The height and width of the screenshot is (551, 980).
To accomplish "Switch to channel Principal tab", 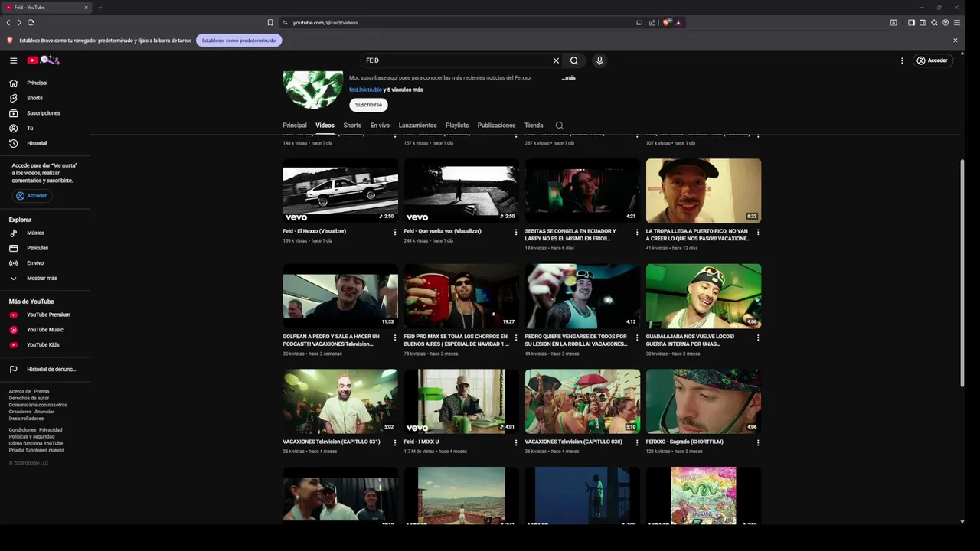I will pos(295,126).
